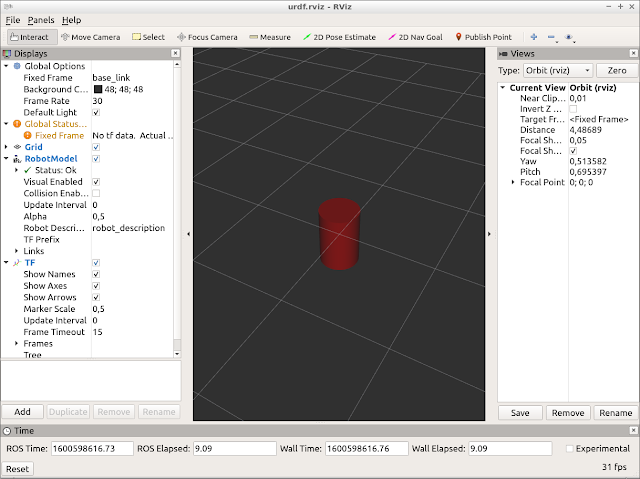Open the File menu

[13, 20]
